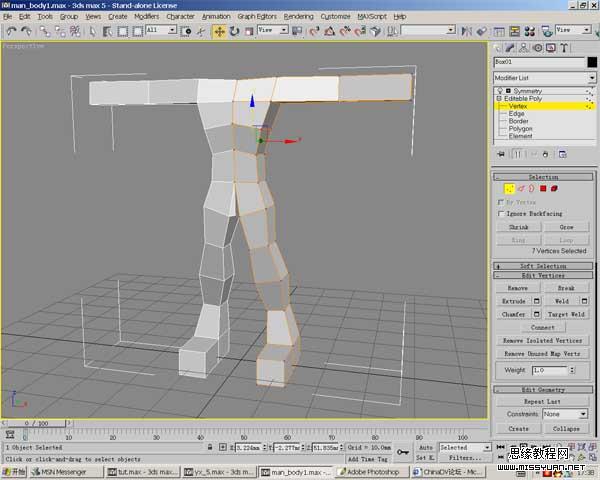600x480 pixels.
Task: Click the black object color swatch
Action: coord(590,62)
